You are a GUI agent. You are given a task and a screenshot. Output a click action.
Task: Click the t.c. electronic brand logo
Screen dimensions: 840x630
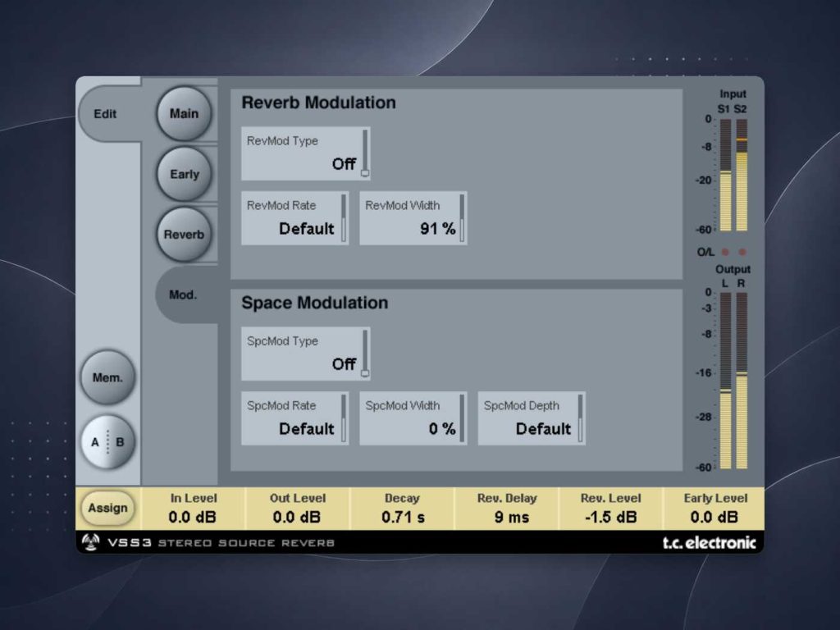(x=710, y=543)
